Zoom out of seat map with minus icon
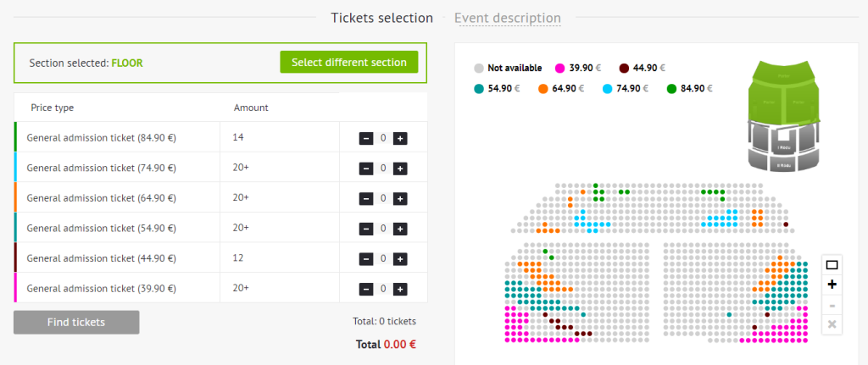868x365 pixels. [x=832, y=305]
